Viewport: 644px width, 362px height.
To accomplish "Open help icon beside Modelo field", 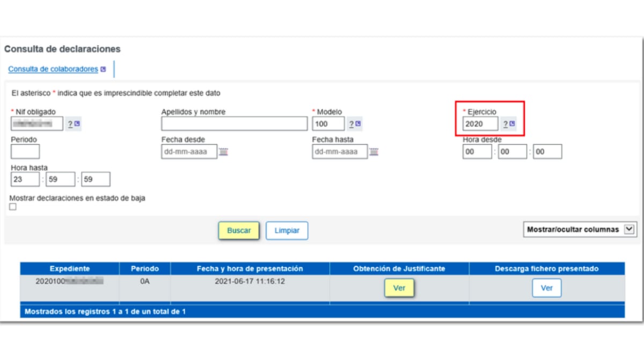I will point(354,124).
